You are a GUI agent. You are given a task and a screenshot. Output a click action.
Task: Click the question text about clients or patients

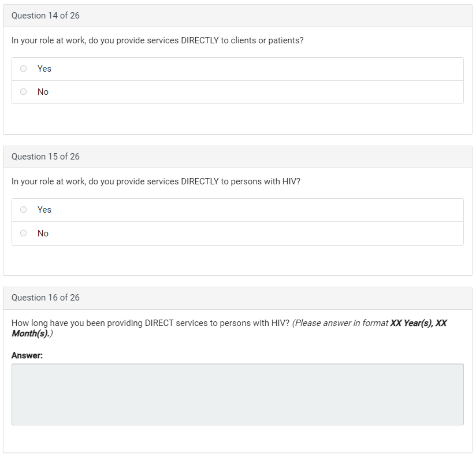click(157, 41)
